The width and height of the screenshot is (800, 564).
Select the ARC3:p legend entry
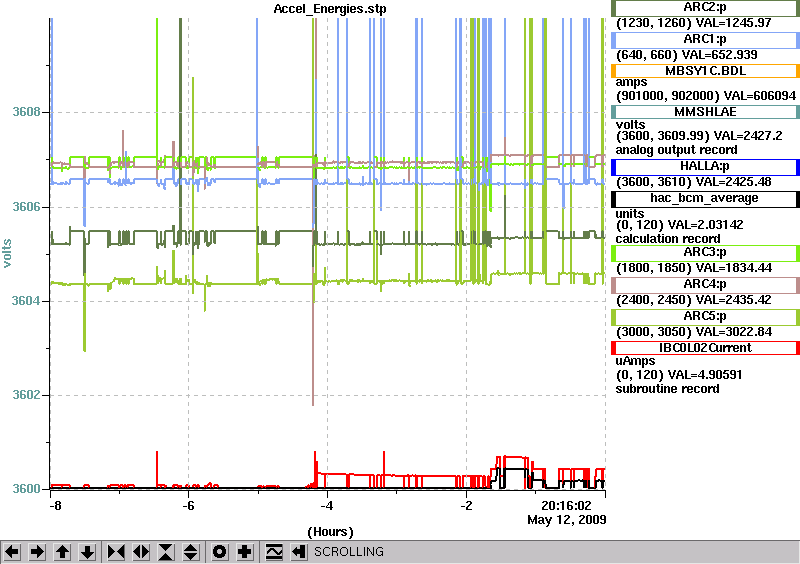pos(705,253)
